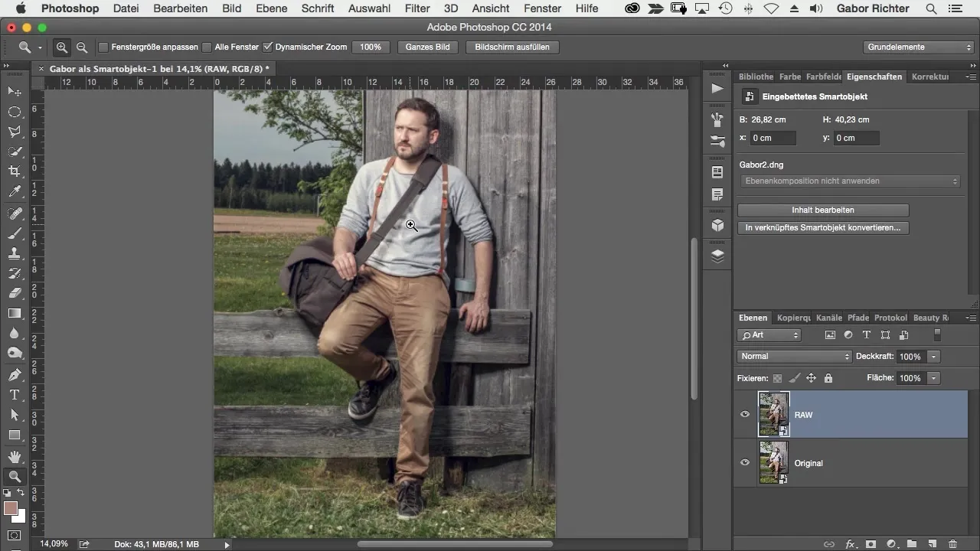
Task: Open Deckkraft opacity dropdown arrow
Action: [933, 357]
